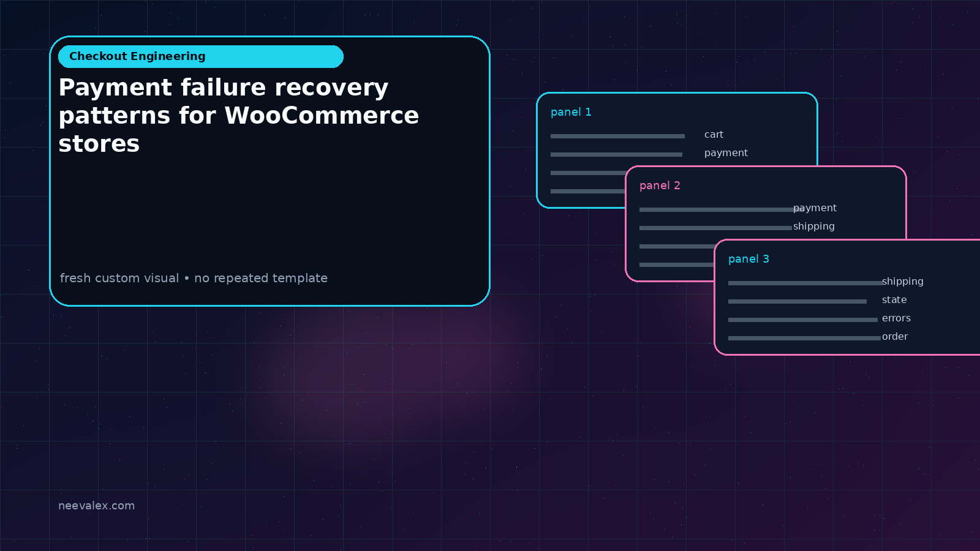The width and height of the screenshot is (980, 551).
Task: Click the "panel 1" title
Action: click(x=571, y=112)
